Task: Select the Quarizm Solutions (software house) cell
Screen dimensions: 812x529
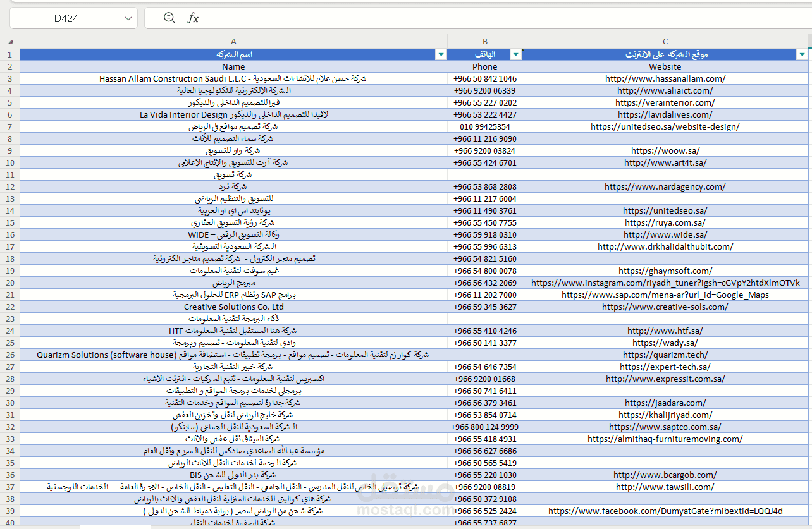Action: click(x=233, y=355)
